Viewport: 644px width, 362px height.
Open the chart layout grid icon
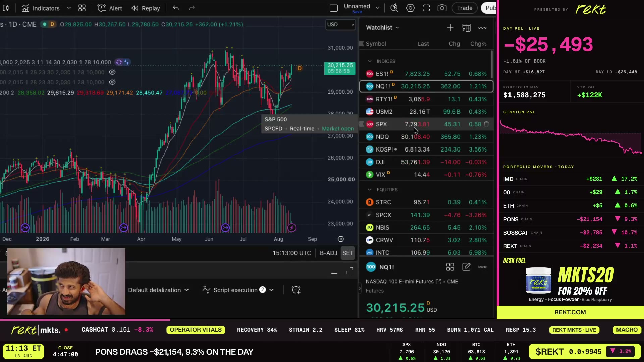click(82, 8)
